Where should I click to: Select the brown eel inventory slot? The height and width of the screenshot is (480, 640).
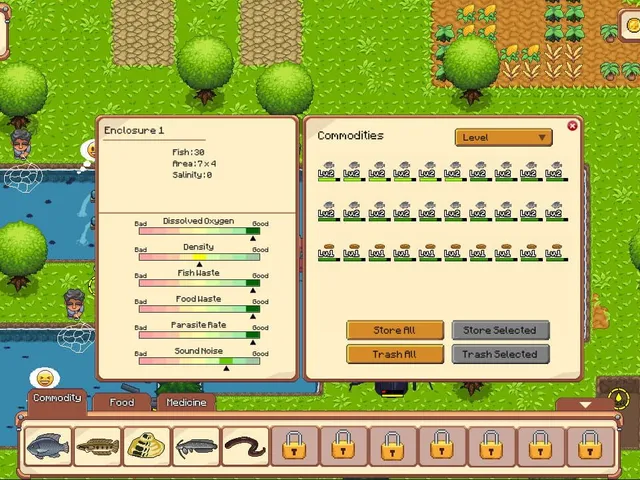click(x=245, y=446)
